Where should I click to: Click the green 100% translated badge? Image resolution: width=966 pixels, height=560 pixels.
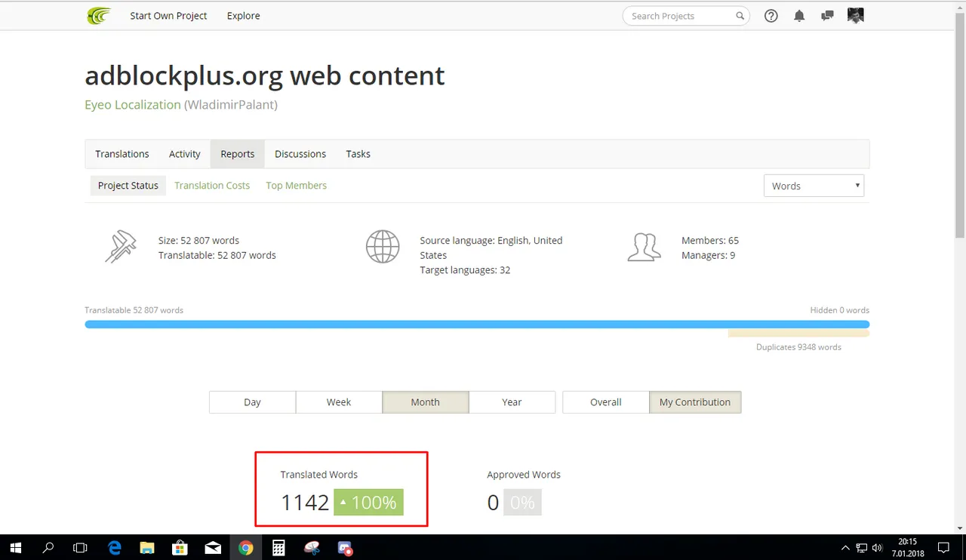coord(369,503)
